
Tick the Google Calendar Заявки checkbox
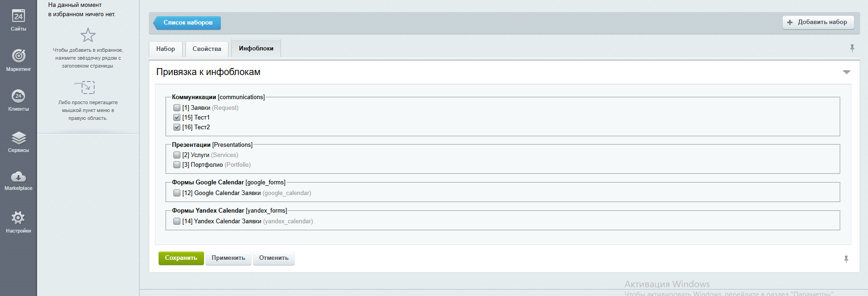coord(177,193)
